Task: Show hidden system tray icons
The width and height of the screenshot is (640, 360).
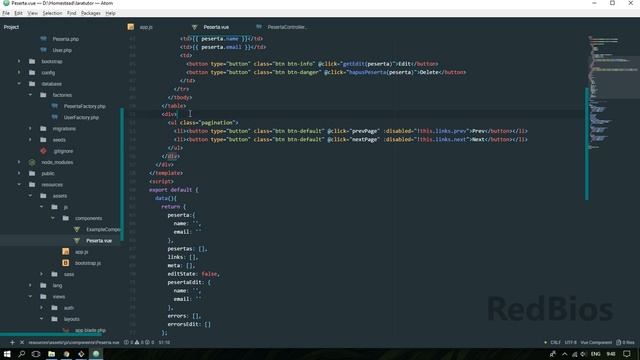Action: pyautogui.click(x=564, y=354)
